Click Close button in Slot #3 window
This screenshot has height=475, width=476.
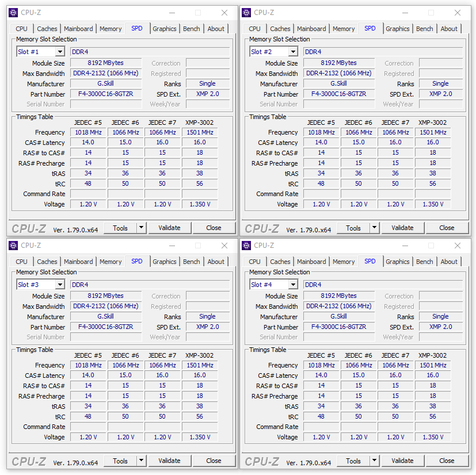pyautogui.click(x=214, y=461)
